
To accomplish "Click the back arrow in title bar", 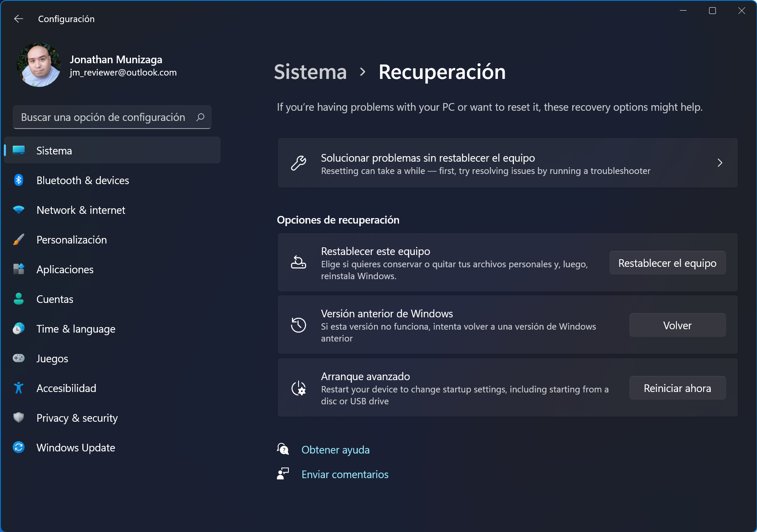I will [x=18, y=19].
